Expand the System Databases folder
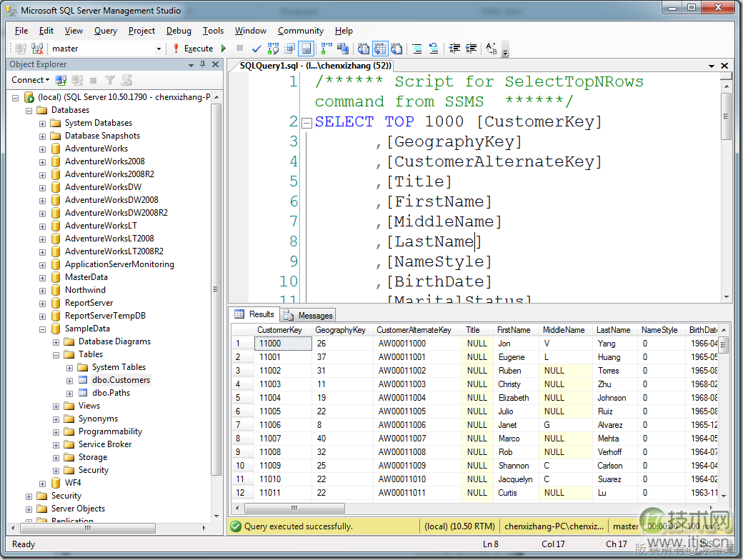The height and width of the screenshot is (560, 743). (x=43, y=124)
